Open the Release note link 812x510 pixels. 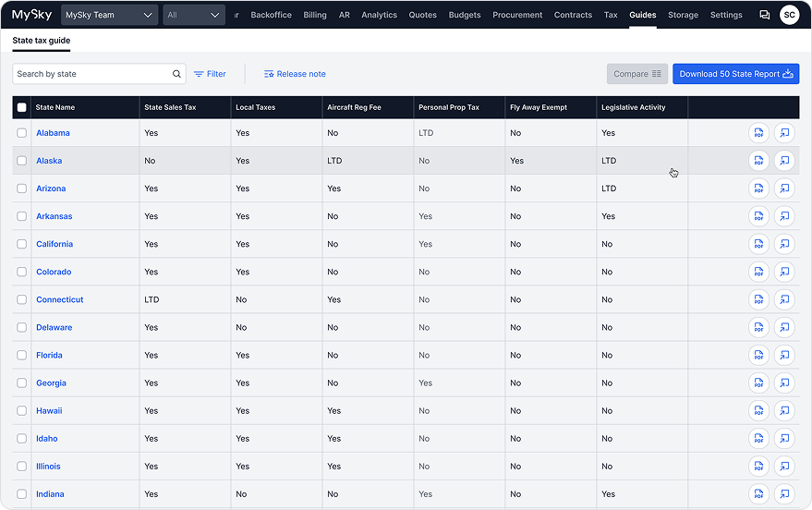tap(295, 74)
